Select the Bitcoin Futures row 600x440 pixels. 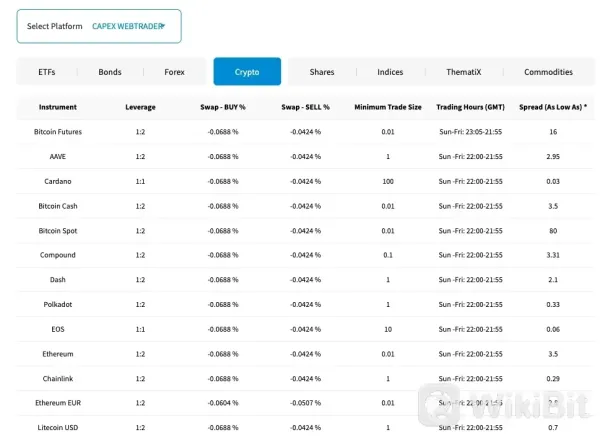57,132
